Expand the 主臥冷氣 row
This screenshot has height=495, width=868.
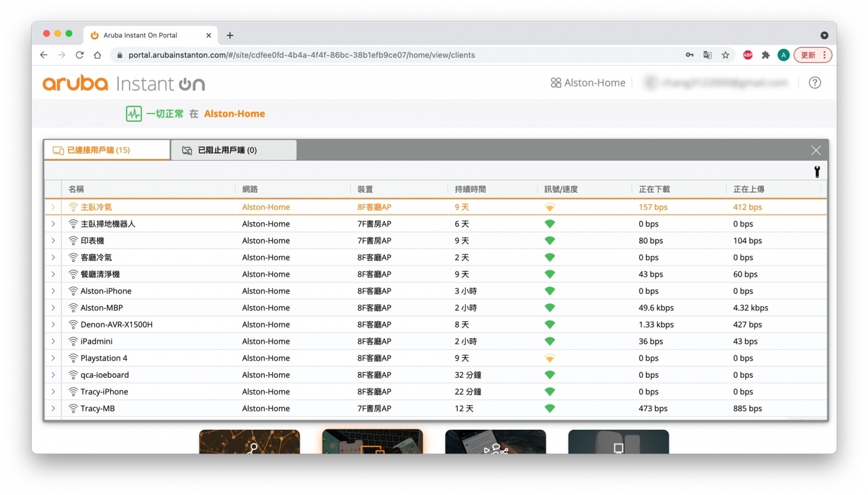click(x=53, y=207)
